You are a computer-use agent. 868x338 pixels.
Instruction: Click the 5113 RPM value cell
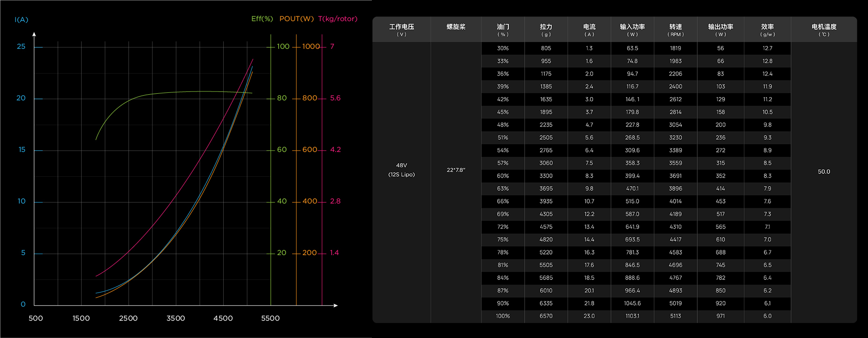(675, 316)
